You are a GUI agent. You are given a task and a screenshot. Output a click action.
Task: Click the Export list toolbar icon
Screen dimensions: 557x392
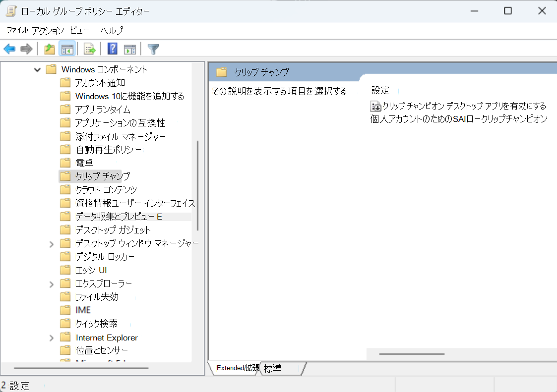point(89,49)
